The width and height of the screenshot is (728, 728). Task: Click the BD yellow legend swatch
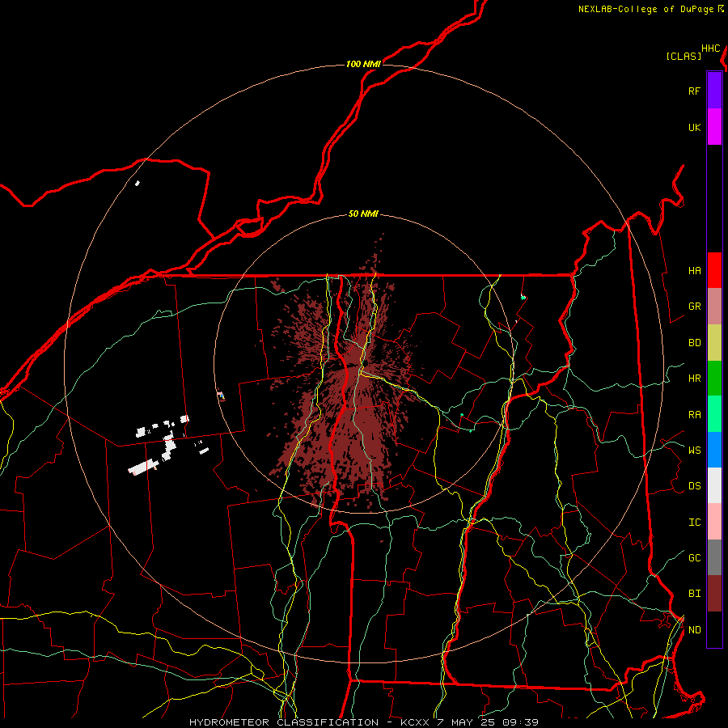[714, 342]
